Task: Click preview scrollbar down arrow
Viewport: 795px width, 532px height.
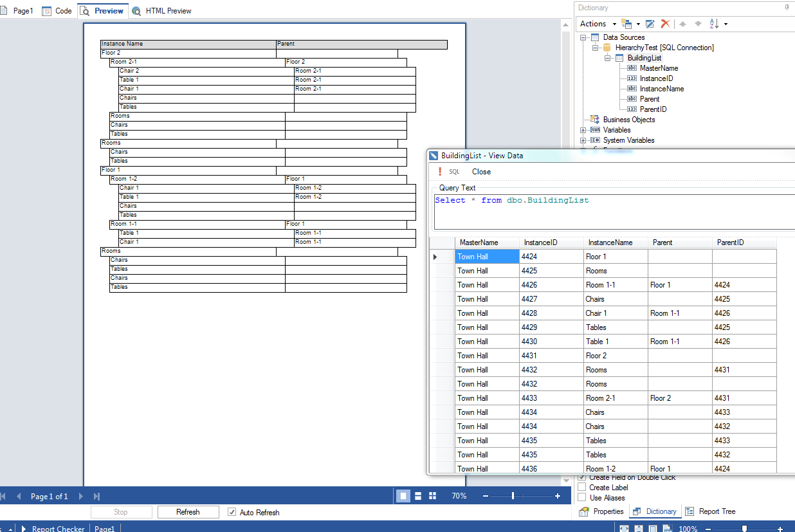Action: 566,481
